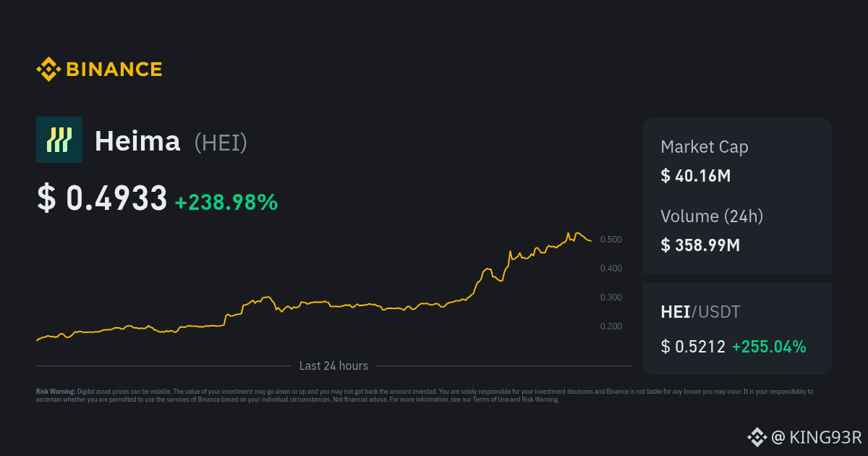Click the 0.300 chart axis label

point(611,297)
